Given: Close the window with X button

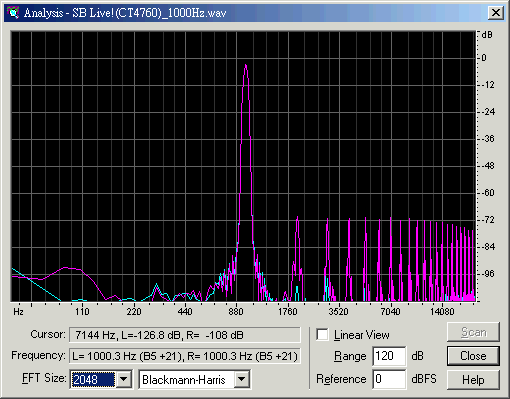Looking at the screenshot, I should [x=496, y=13].
